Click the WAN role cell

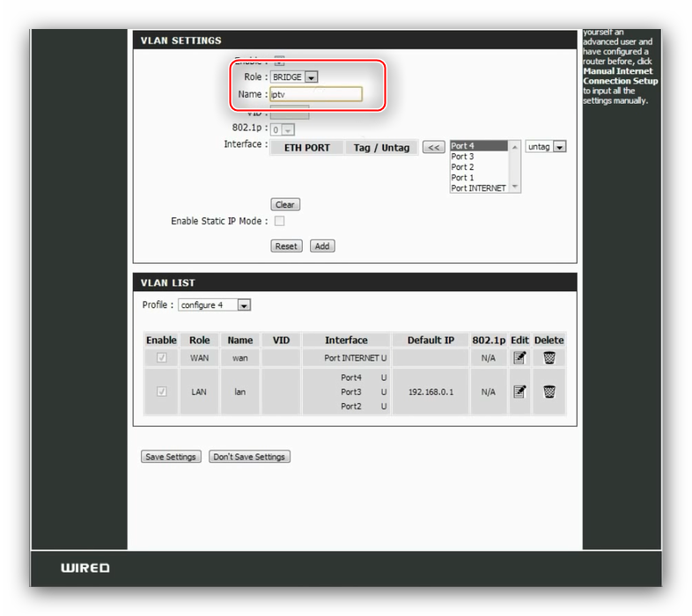200,358
